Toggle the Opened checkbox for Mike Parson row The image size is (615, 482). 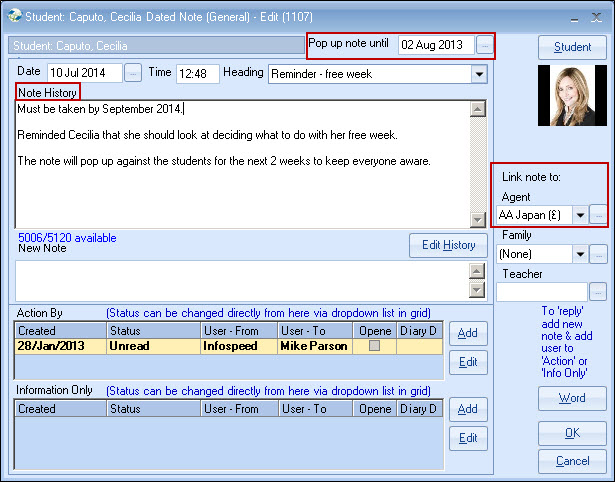click(x=375, y=346)
